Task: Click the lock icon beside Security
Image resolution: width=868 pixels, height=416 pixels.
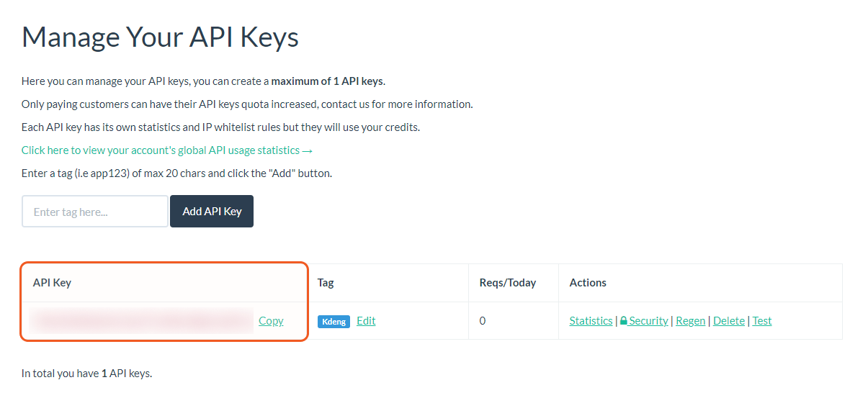Action: (624, 321)
